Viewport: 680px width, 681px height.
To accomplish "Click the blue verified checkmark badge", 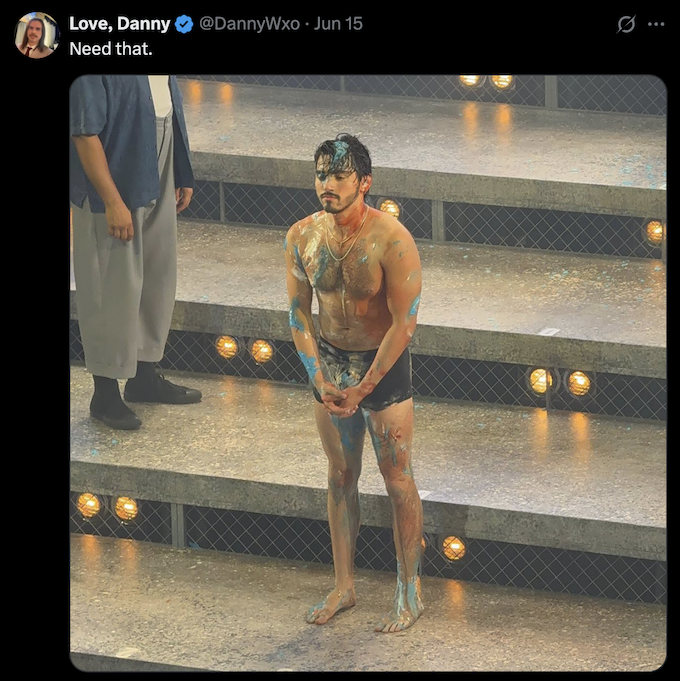I will click(x=185, y=24).
